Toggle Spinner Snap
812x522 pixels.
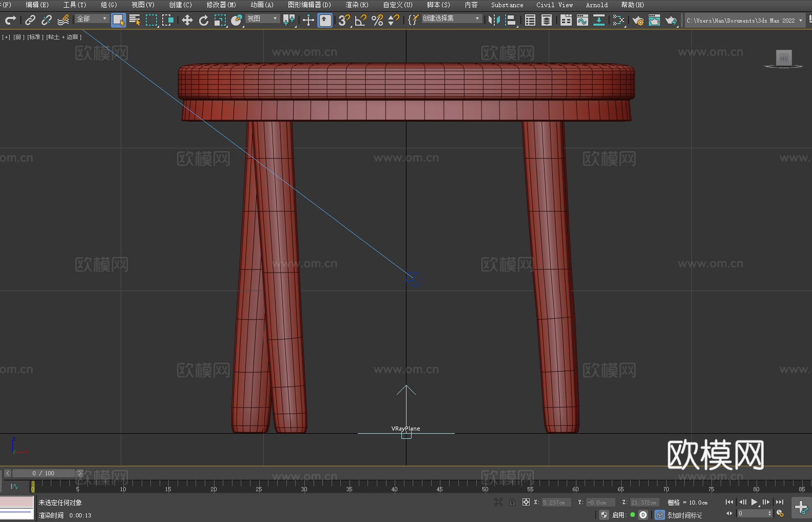(x=394, y=20)
